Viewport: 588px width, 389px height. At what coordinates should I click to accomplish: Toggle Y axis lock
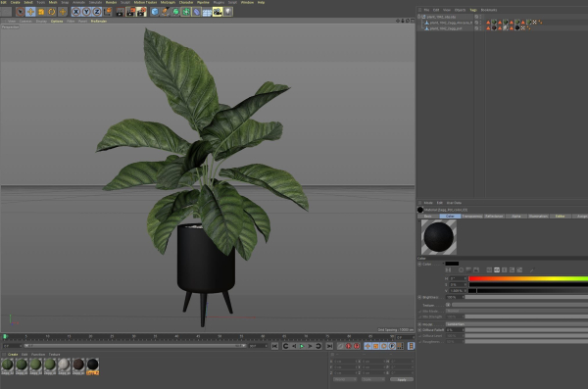(x=86, y=12)
